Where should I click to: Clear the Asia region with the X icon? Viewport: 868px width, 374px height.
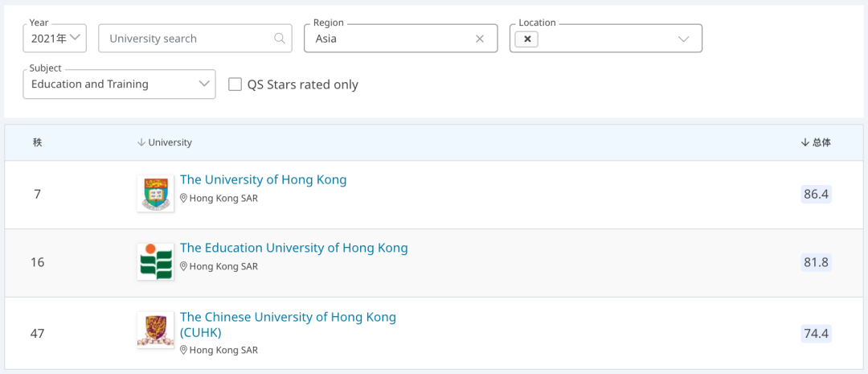(x=480, y=39)
